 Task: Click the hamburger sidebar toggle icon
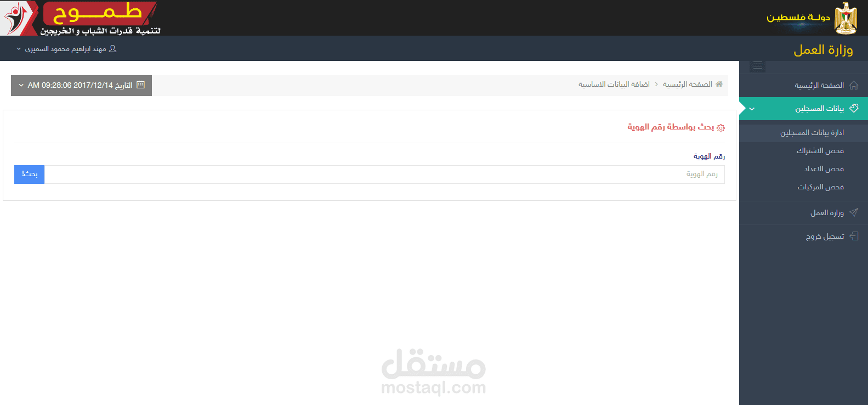pos(758,66)
